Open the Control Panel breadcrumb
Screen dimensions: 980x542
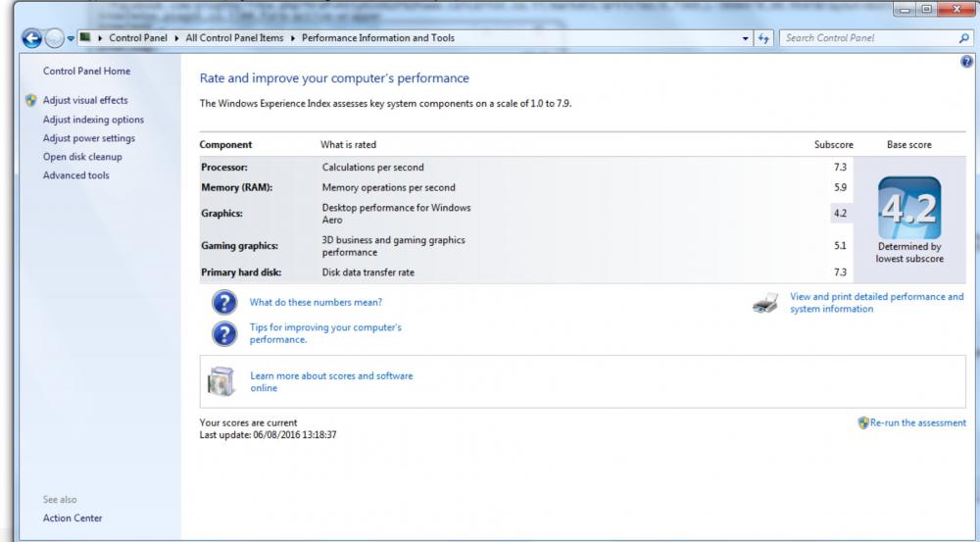[x=138, y=38]
